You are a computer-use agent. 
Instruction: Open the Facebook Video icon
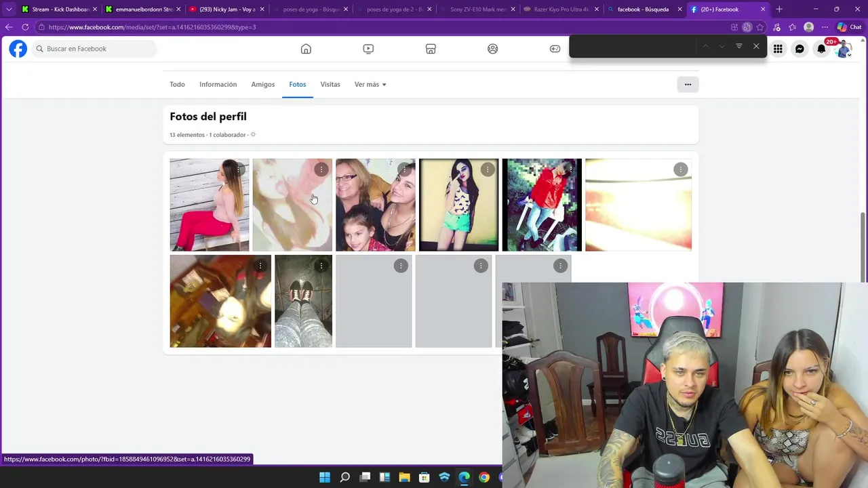(368, 49)
